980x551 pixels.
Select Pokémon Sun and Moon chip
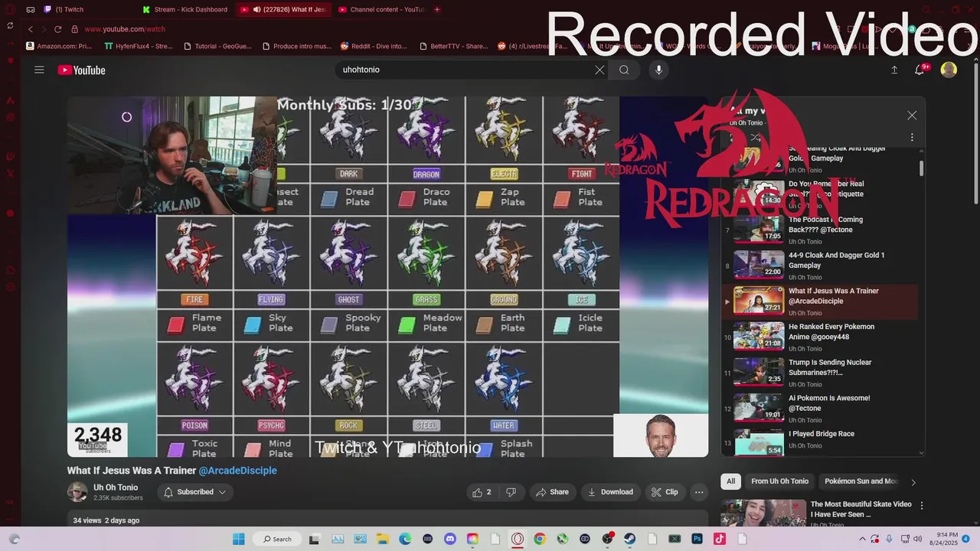coord(861,481)
